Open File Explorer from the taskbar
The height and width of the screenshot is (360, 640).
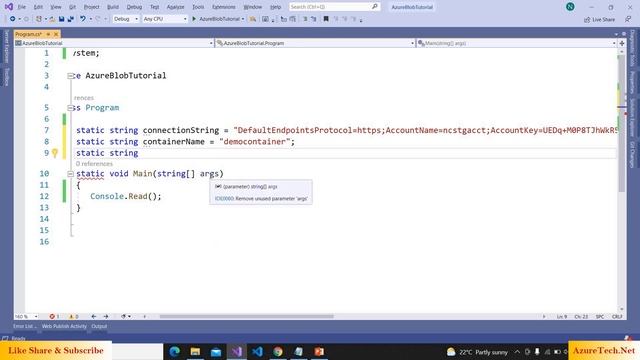click(x=195, y=351)
